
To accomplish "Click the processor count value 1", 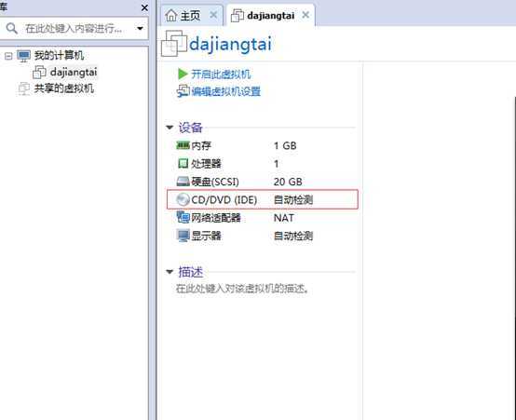I will (x=277, y=164).
